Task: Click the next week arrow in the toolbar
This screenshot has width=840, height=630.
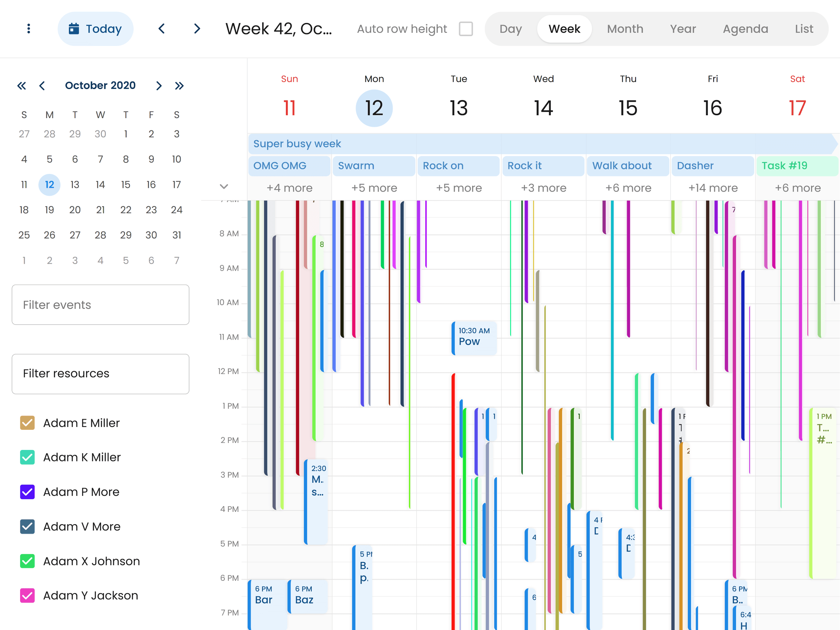Action: pyautogui.click(x=197, y=29)
